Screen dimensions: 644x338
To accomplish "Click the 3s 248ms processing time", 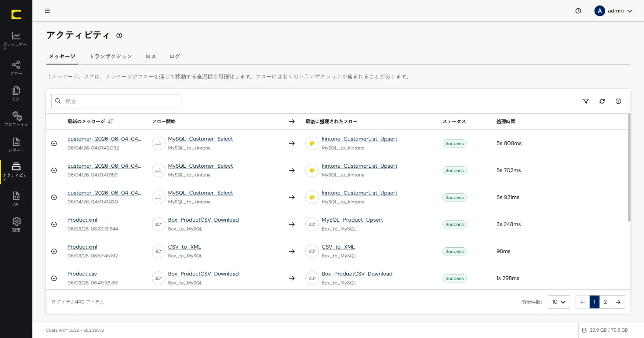I will 509,224.
